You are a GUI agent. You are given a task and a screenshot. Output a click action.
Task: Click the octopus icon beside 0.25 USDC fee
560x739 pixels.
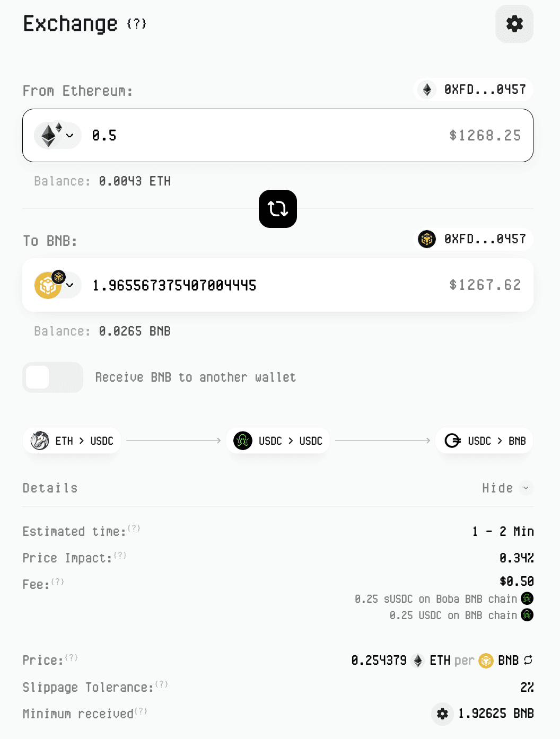click(x=527, y=615)
